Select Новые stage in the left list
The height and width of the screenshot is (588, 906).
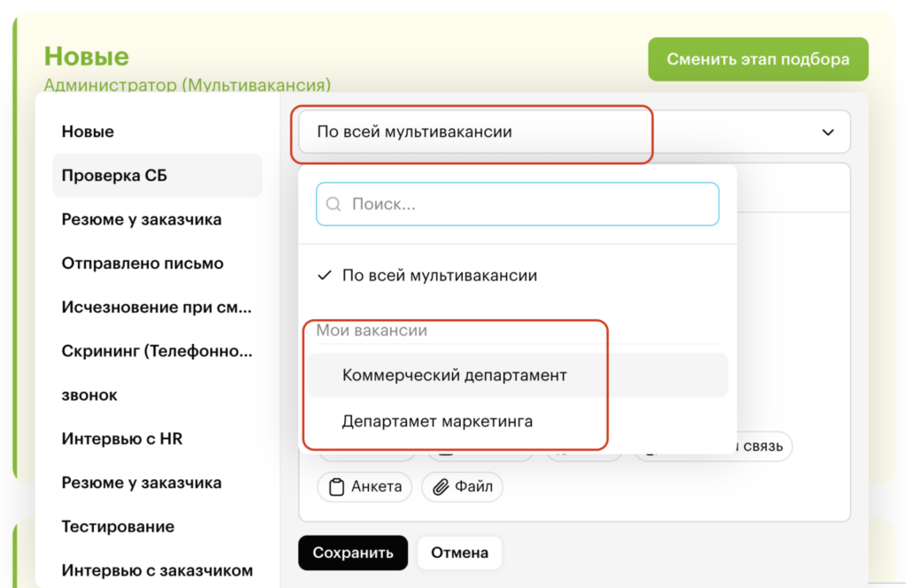[x=88, y=132]
